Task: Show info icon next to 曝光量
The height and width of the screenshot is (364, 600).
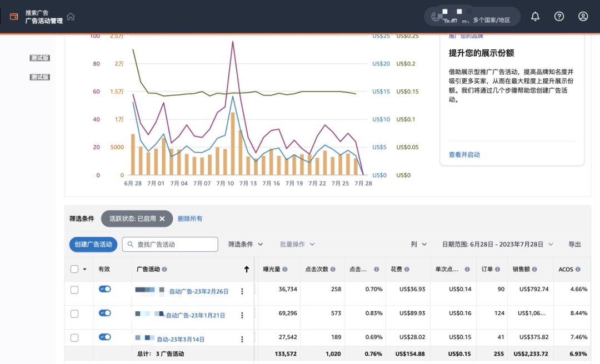Action: coord(284,269)
